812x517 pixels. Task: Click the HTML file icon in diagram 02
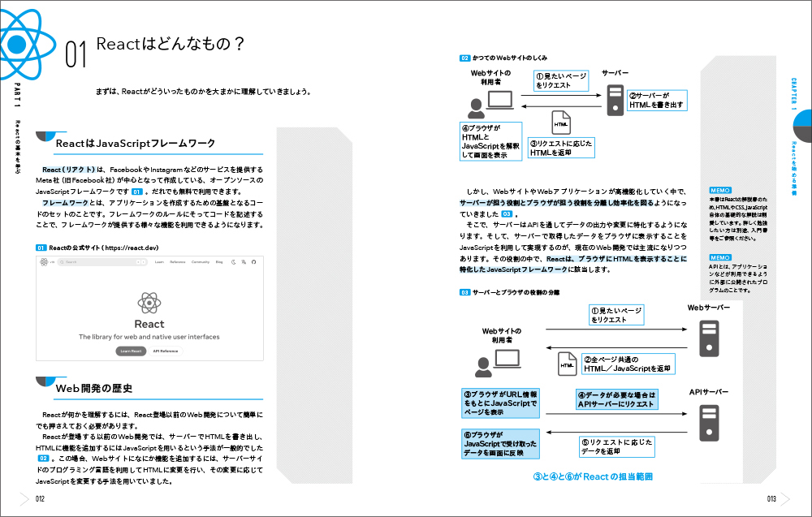pos(561,122)
